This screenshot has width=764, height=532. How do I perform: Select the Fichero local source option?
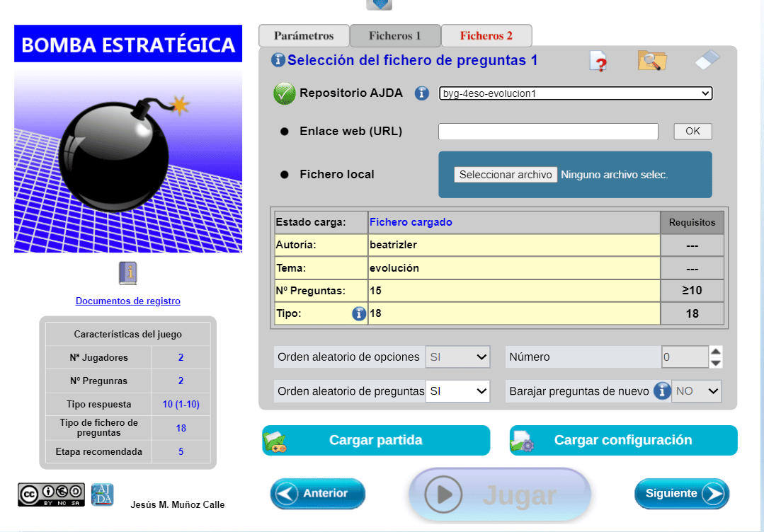pos(285,175)
